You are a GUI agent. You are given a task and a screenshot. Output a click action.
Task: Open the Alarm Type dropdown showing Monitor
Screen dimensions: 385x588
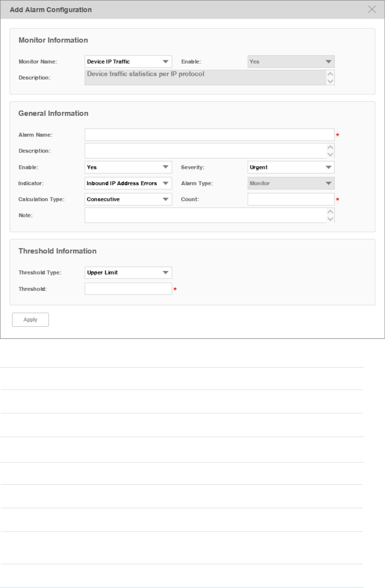[x=291, y=183]
